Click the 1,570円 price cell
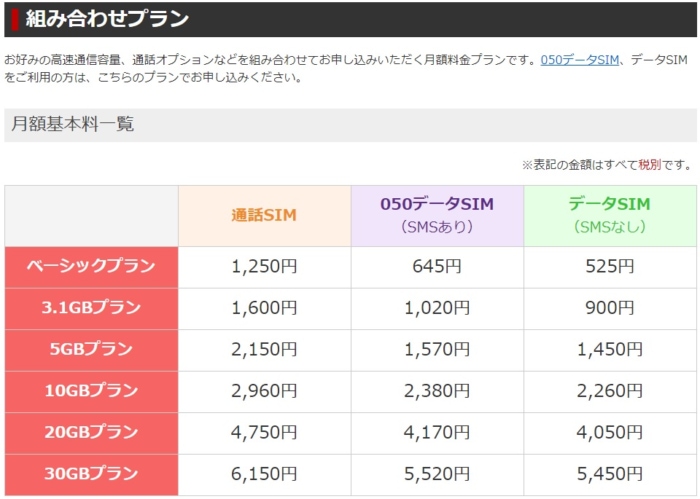This screenshot has width=700, height=499. click(437, 350)
